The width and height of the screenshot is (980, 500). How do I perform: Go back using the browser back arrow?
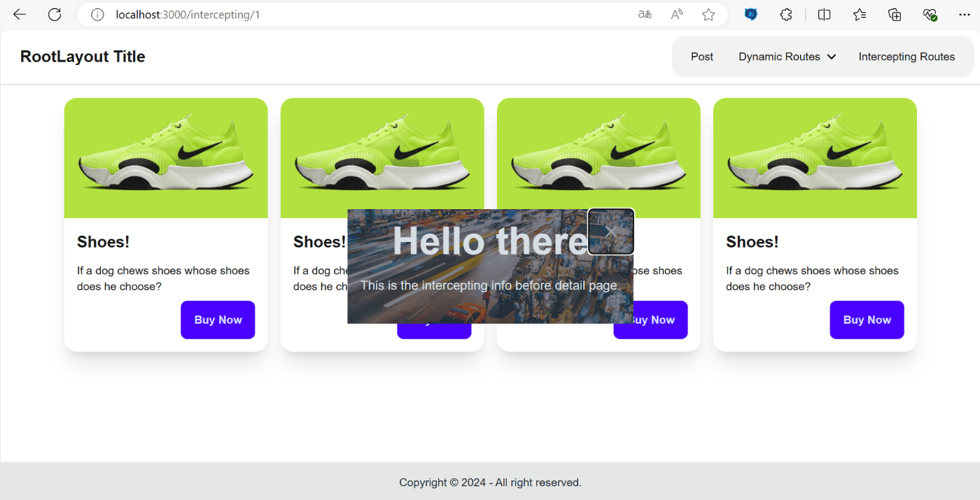(x=20, y=15)
